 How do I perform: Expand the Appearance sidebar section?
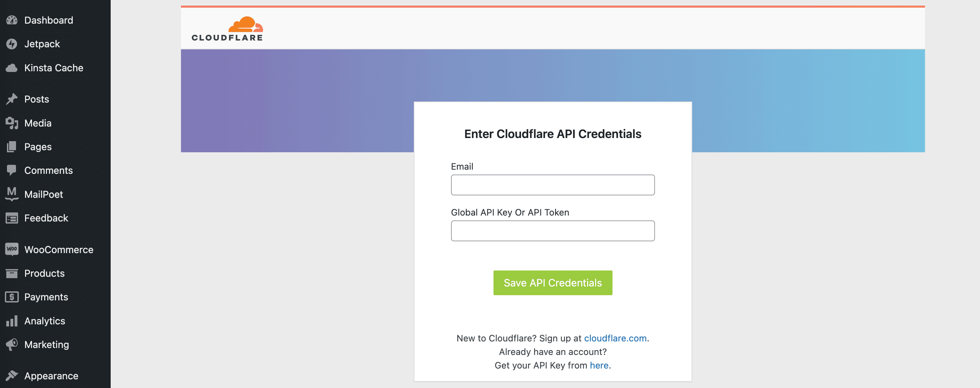(50, 375)
